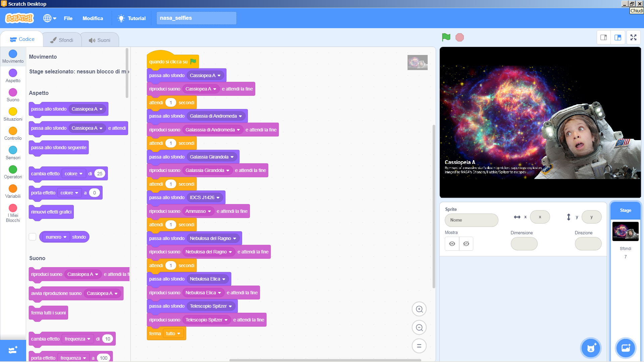Click the Chiudi tooltip button
Screen dimensions: 644x362
[x=637, y=11]
